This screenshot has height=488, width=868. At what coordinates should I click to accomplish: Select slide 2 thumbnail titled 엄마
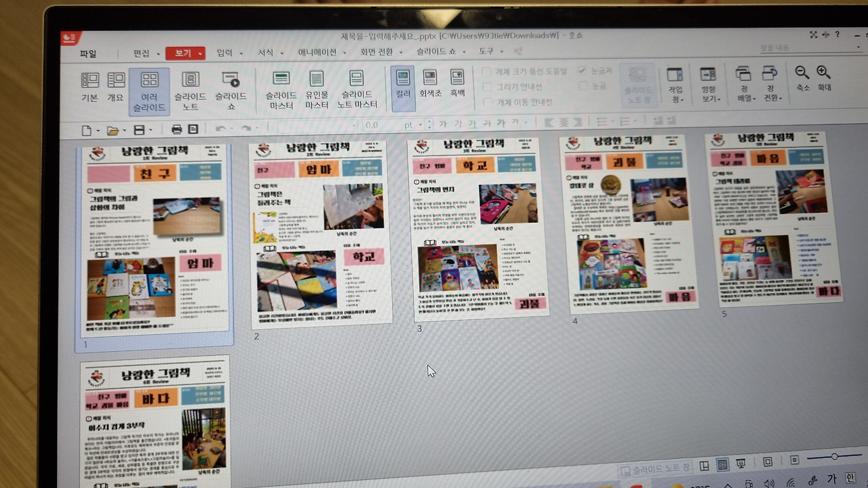coord(320,234)
